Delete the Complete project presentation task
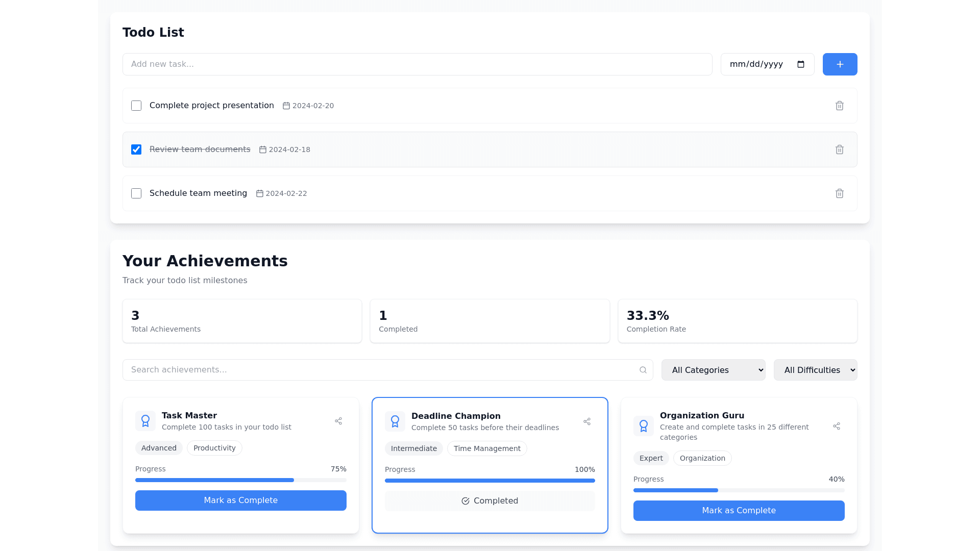Viewport: 980px width, 551px height. [x=839, y=106]
